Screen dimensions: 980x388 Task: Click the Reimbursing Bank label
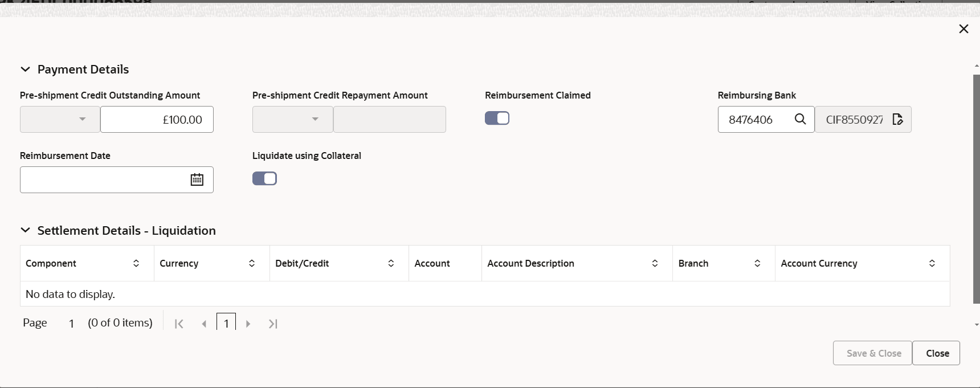757,95
